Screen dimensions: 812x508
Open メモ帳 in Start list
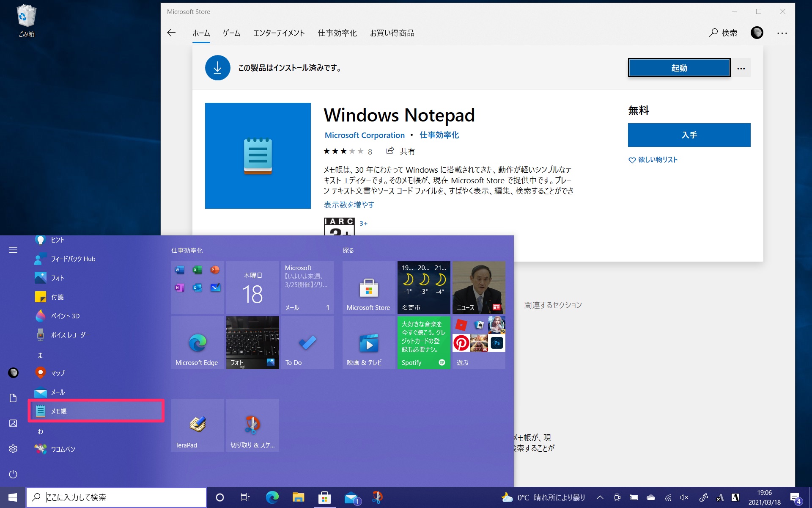point(96,411)
